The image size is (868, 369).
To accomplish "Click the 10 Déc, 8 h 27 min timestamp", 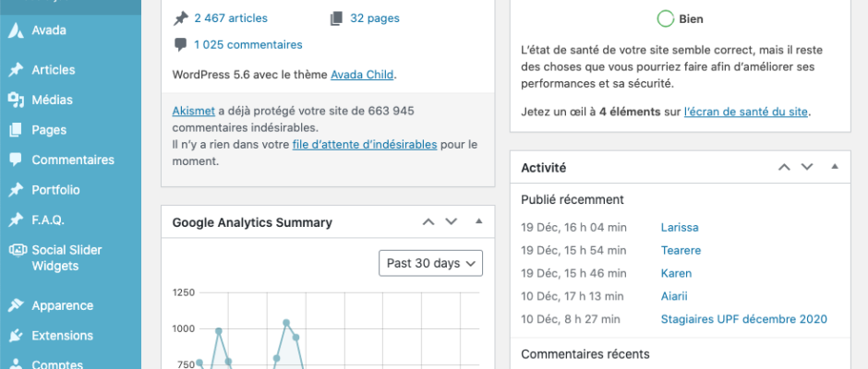I will (x=570, y=319).
